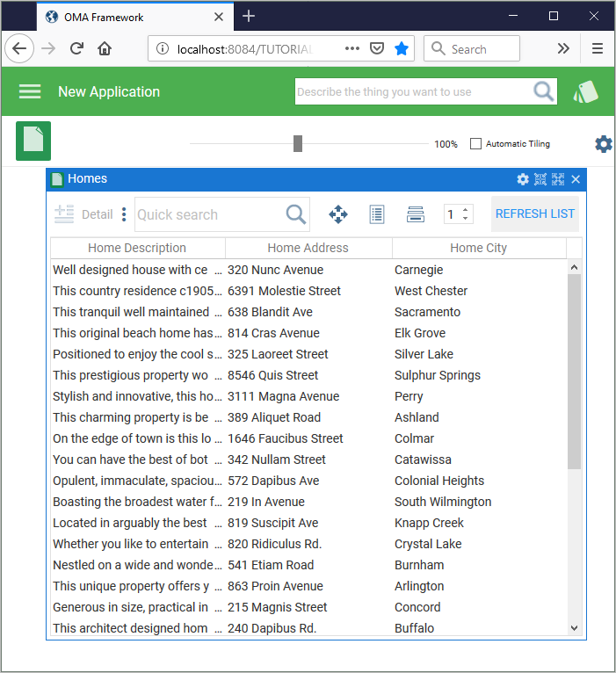Click the Pocket save icon in the address bar
This screenshot has height=673, width=616.
tap(376, 48)
